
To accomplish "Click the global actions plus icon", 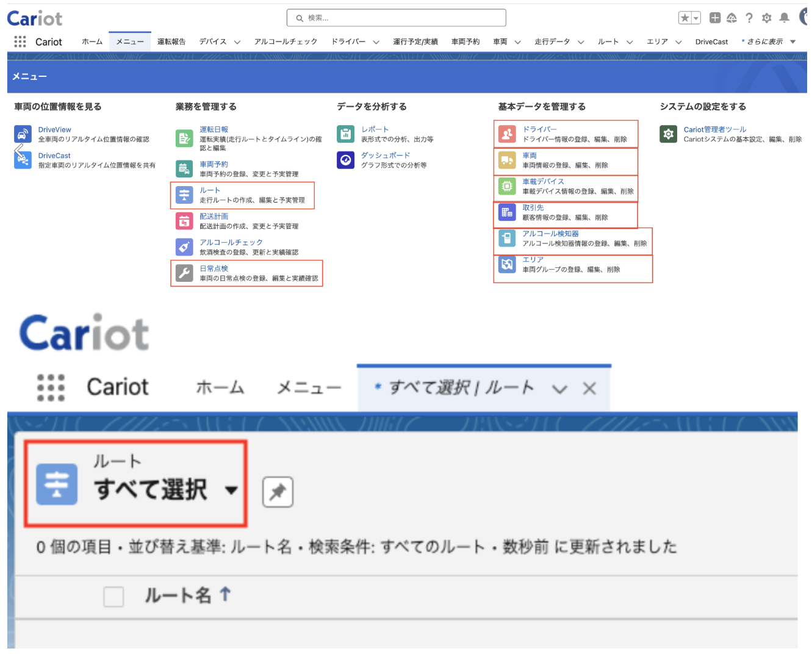I will 715,18.
